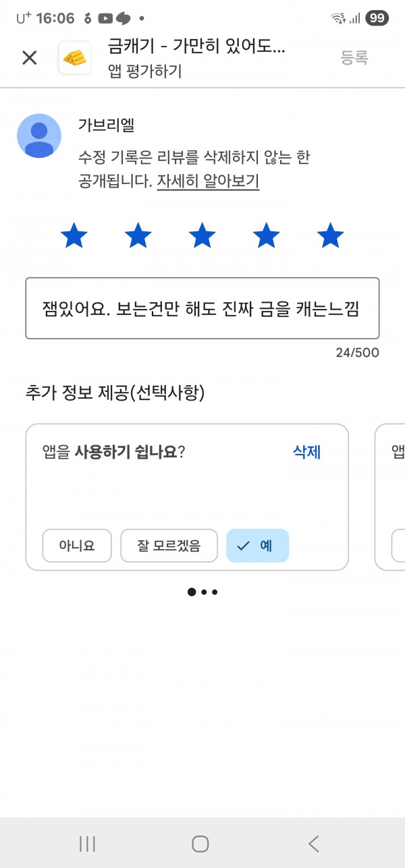This screenshot has width=405, height=868.
Task: Tap the third pagination dot
Action: point(215,592)
